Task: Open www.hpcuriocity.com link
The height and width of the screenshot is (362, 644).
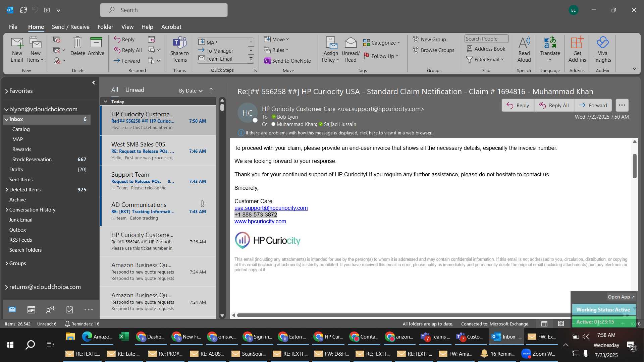Action: point(260,221)
